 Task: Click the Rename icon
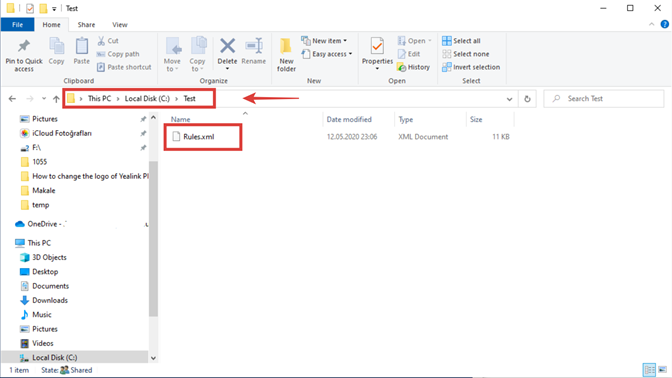click(x=254, y=51)
